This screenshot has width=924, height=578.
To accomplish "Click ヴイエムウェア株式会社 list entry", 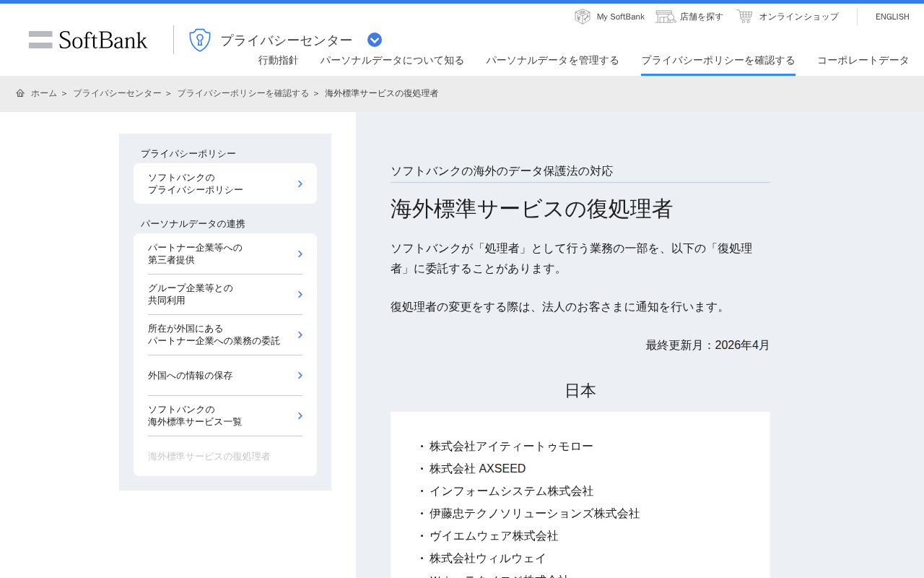I will 494,536.
